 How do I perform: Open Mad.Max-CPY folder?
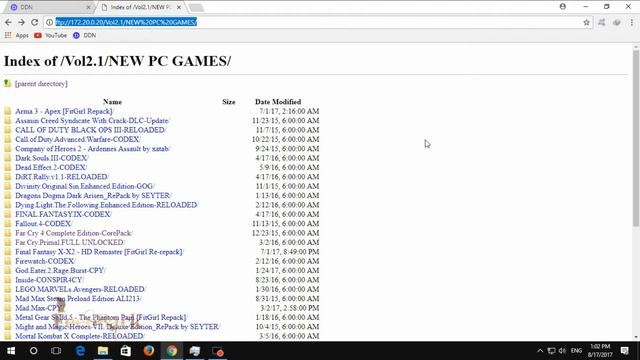pyautogui.click(x=39, y=308)
